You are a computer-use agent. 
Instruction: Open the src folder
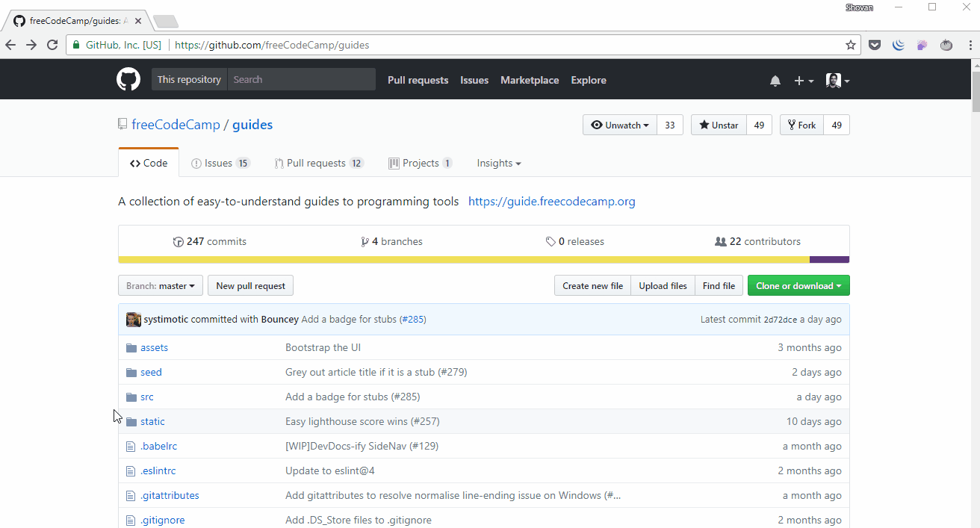point(146,397)
